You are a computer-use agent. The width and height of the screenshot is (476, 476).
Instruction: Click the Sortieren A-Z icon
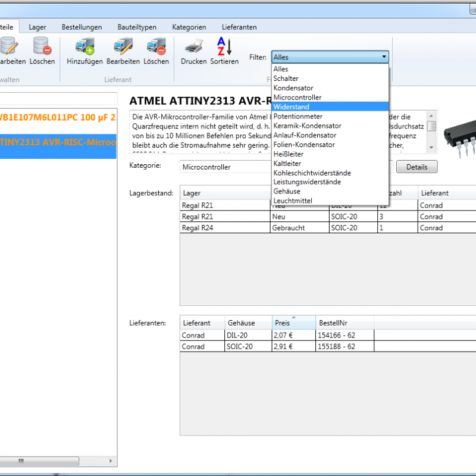224,46
